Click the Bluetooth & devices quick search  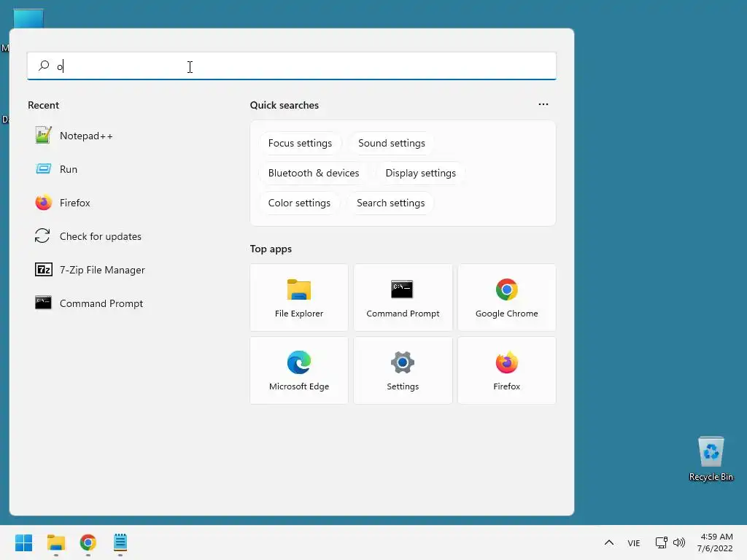(x=314, y=173)
